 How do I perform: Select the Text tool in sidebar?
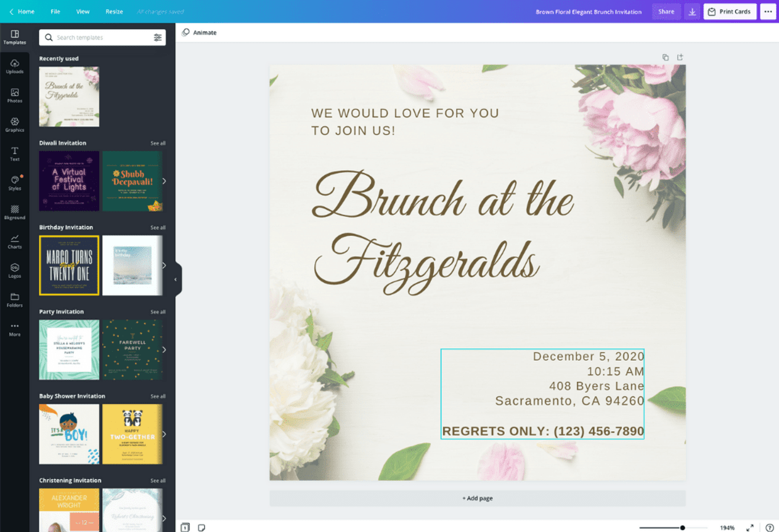click(15, 154)
